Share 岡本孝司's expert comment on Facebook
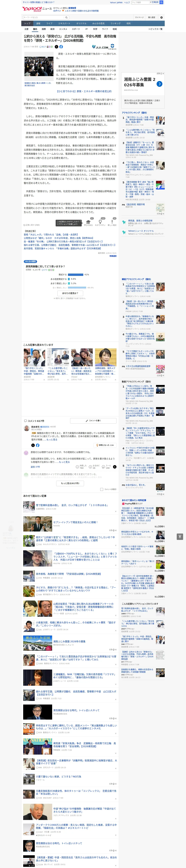Viewport: 186px width, 868px height. [x=38, y=445]
